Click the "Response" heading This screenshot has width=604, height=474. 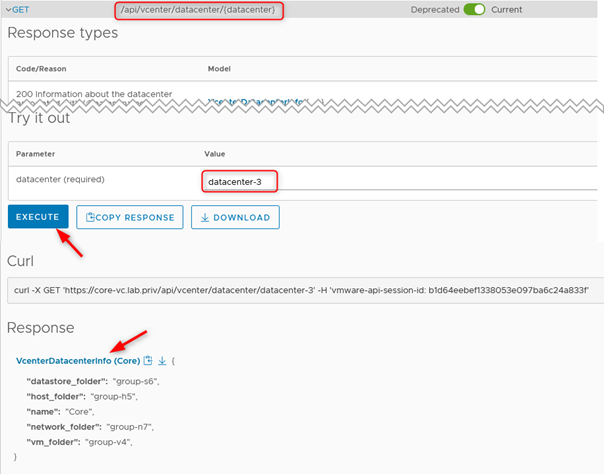(x=41, y=328)
